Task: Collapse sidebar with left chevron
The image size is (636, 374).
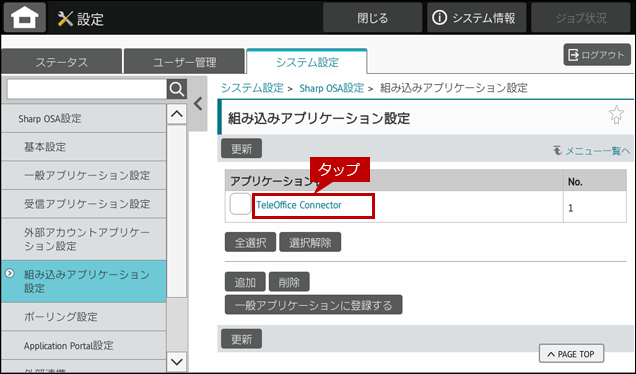Action: [198, 104]
